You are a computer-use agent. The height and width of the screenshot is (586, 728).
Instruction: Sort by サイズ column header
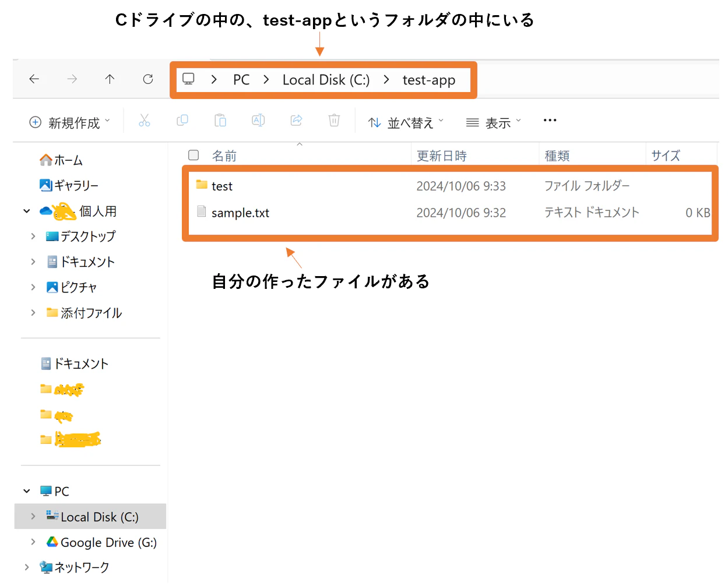pyautogui.click(x=666, y=156)
